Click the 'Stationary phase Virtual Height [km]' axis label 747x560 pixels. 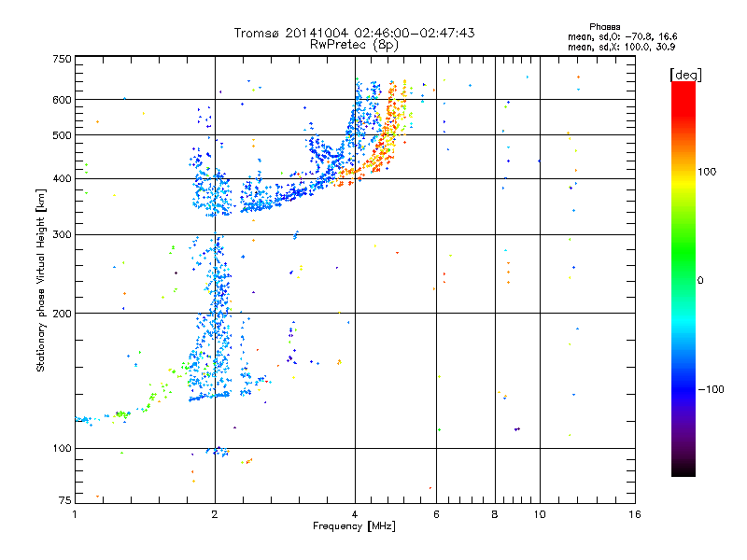coord(41,280)
